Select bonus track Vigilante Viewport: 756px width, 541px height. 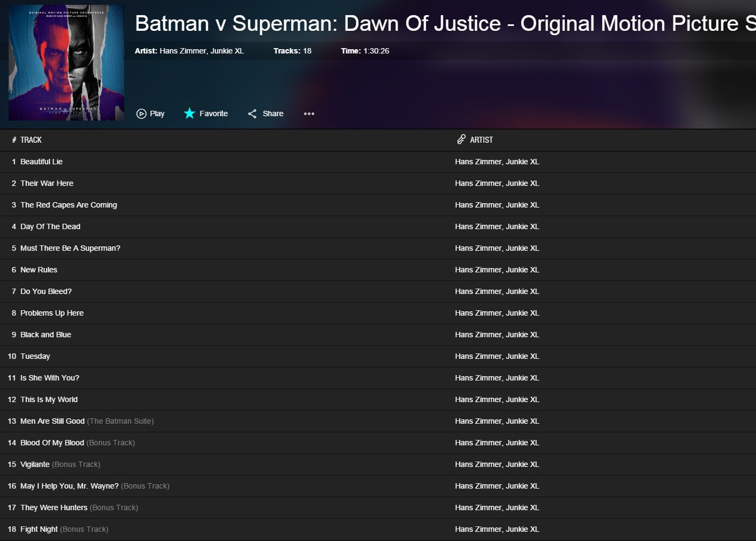[35, 464]
